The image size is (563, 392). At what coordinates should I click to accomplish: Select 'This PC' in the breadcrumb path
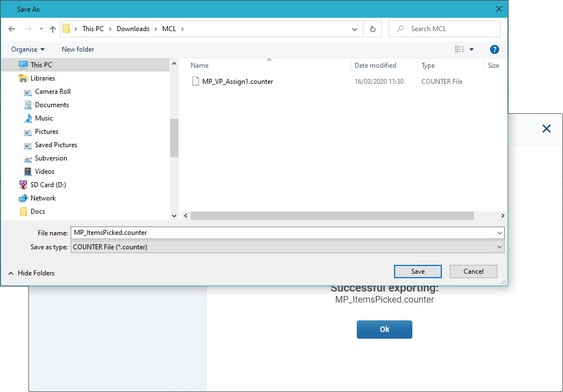pyautogui.click(x=93, y=29)
